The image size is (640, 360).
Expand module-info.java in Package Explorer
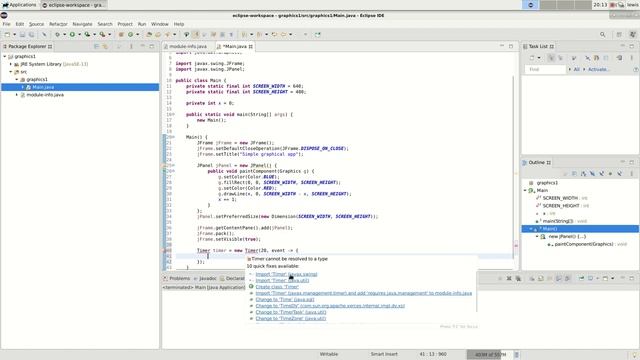tap(17, 95)
